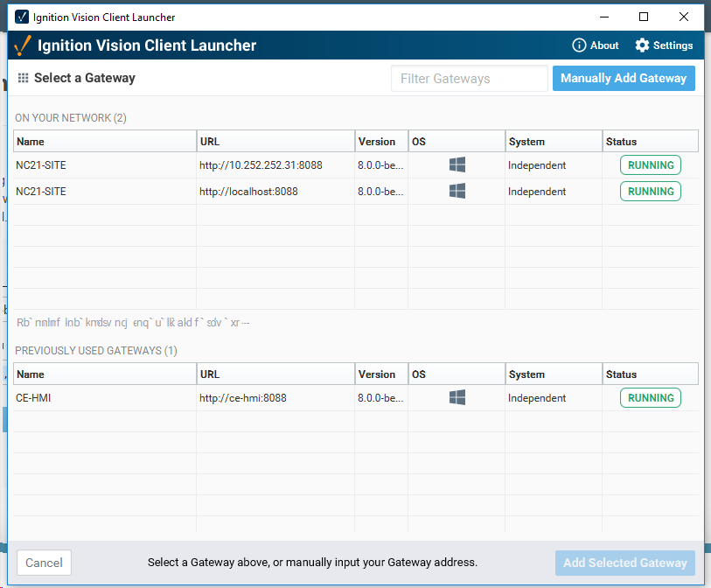The image size is (711, 588).
Task: Click the grid icon beside Select a Gateway
Action: coord(23,78)
